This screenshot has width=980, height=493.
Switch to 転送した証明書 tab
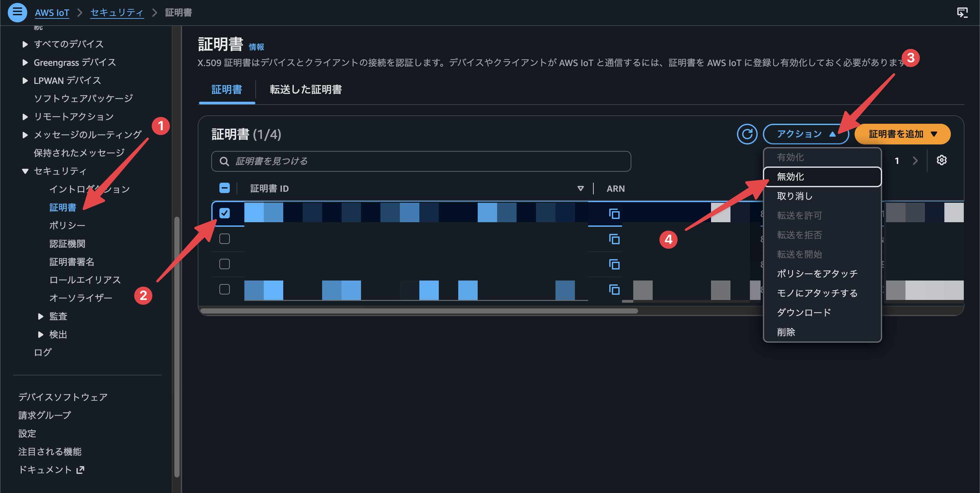[x=306, y=90]
